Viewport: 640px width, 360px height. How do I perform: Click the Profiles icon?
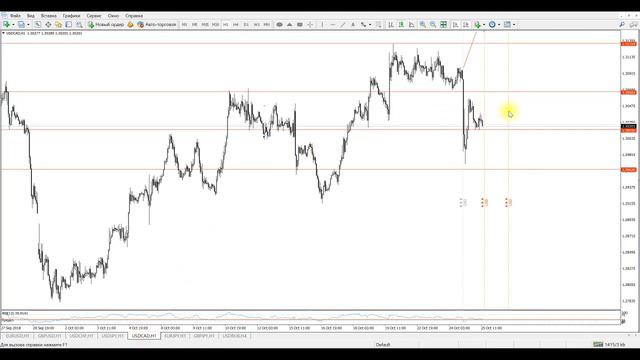tap(21, 24)
